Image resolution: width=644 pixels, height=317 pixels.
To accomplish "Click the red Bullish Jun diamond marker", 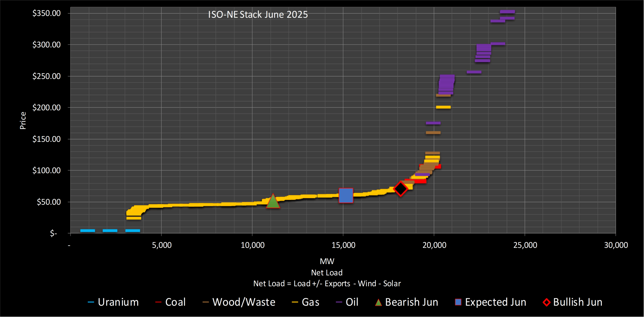I will (400, 189).
